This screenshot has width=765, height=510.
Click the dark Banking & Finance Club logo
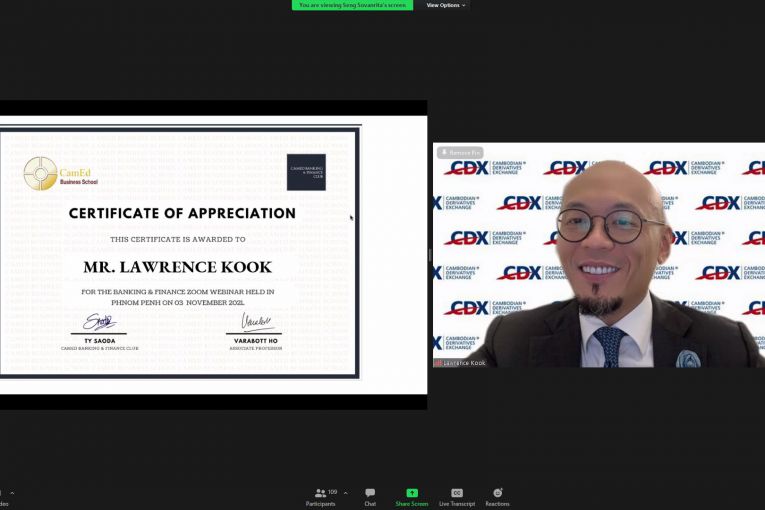pyautogui.click(x=306, y=172)
